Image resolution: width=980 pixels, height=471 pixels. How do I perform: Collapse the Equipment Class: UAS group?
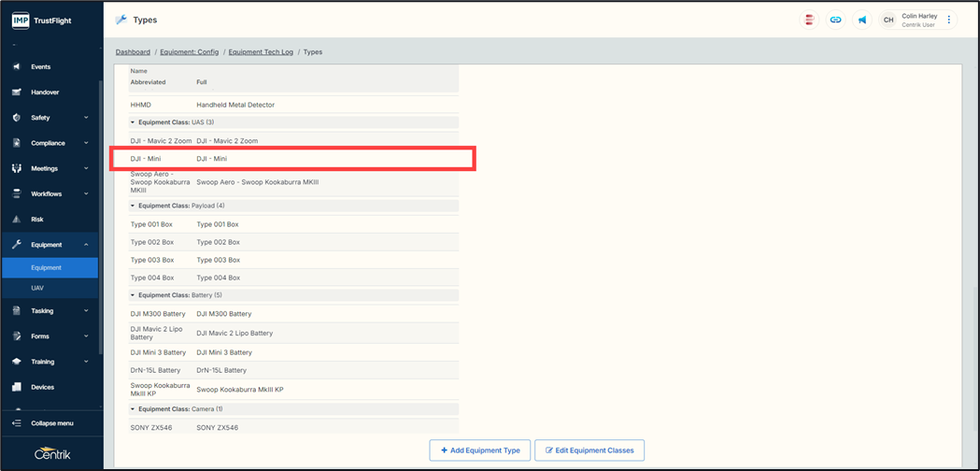(x=133, y=122)
